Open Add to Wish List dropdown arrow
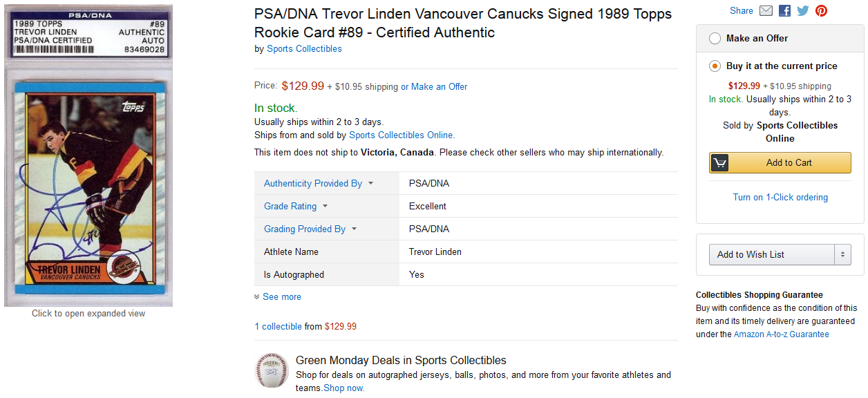 842,255
